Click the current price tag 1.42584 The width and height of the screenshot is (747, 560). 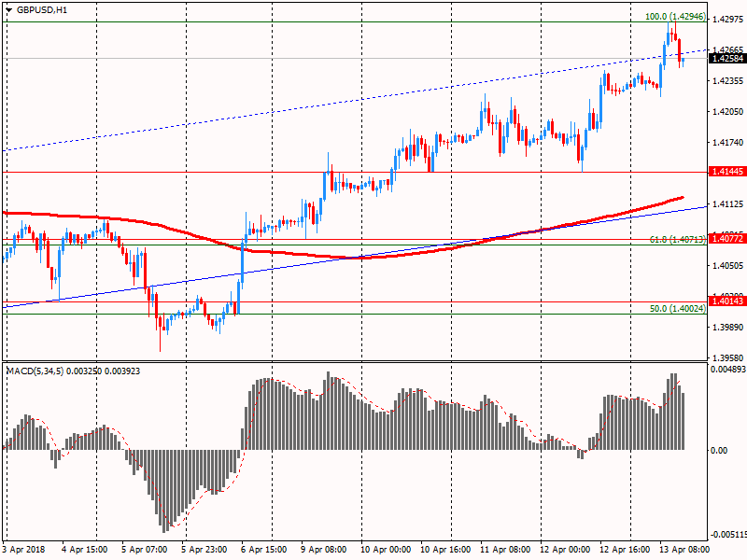727,59
